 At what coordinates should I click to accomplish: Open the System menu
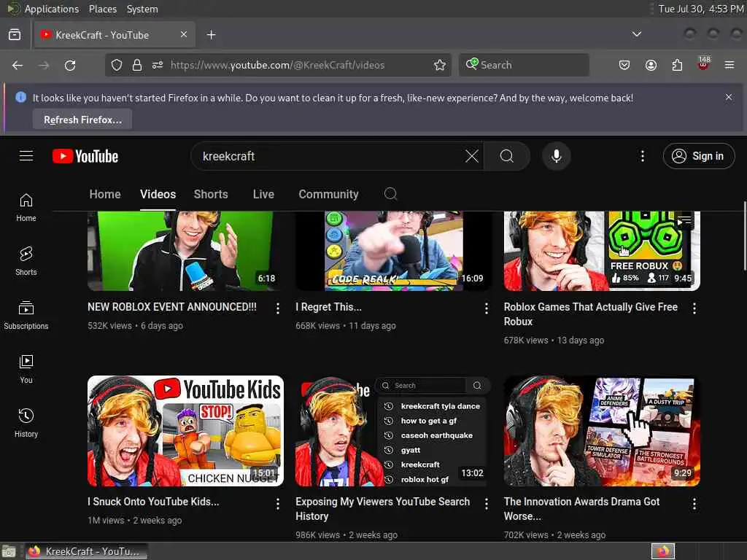tap(142, 9)
